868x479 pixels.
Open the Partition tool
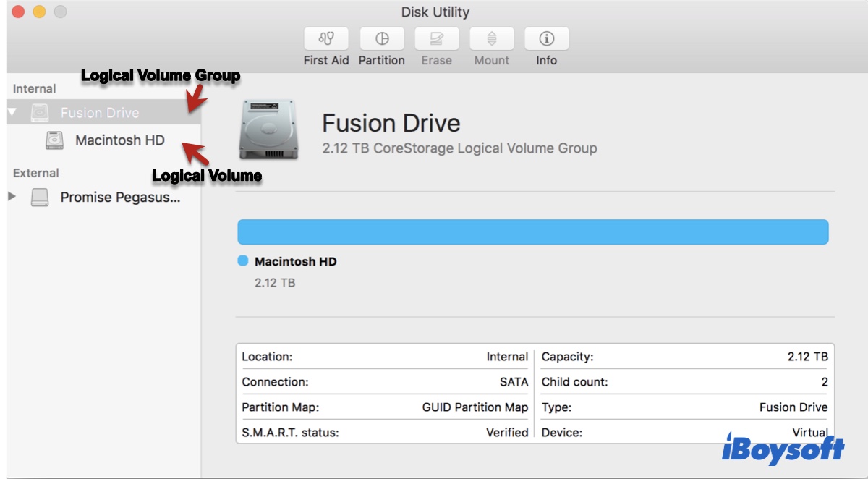click(381, 38)
